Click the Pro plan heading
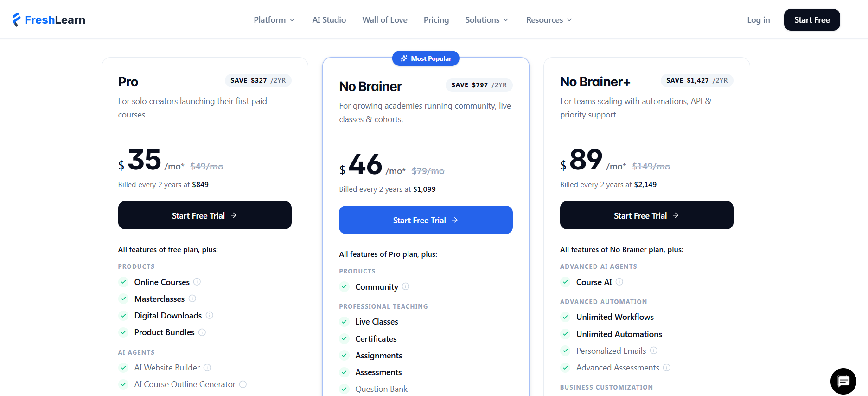The height and width of the screenshot is (396, 868). click(x=128, y=82)
